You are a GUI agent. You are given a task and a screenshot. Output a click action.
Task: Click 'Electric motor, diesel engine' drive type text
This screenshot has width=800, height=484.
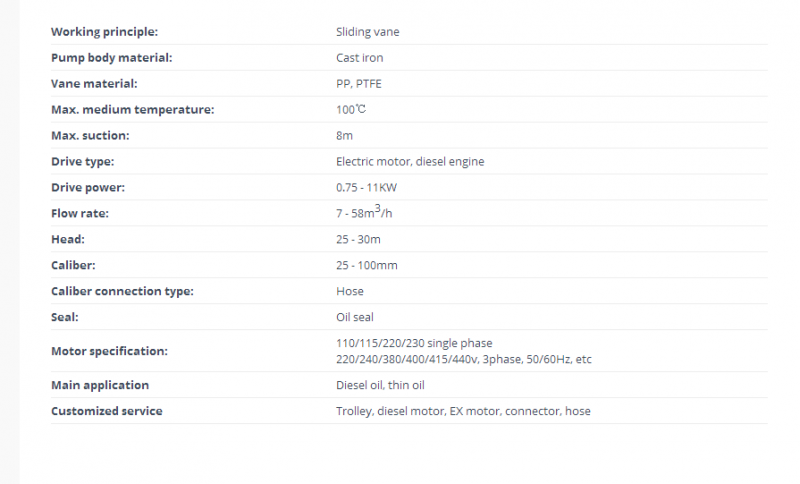pyautogui.click(x=410, y=161)
